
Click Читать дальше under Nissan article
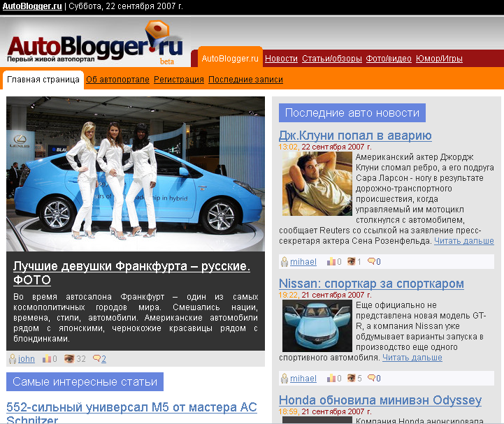pyautogui.click(x=412, y=358)
